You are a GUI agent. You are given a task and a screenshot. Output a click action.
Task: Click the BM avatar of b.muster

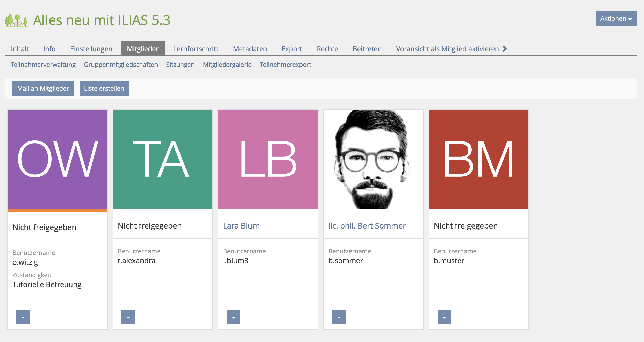coord(478,159)
